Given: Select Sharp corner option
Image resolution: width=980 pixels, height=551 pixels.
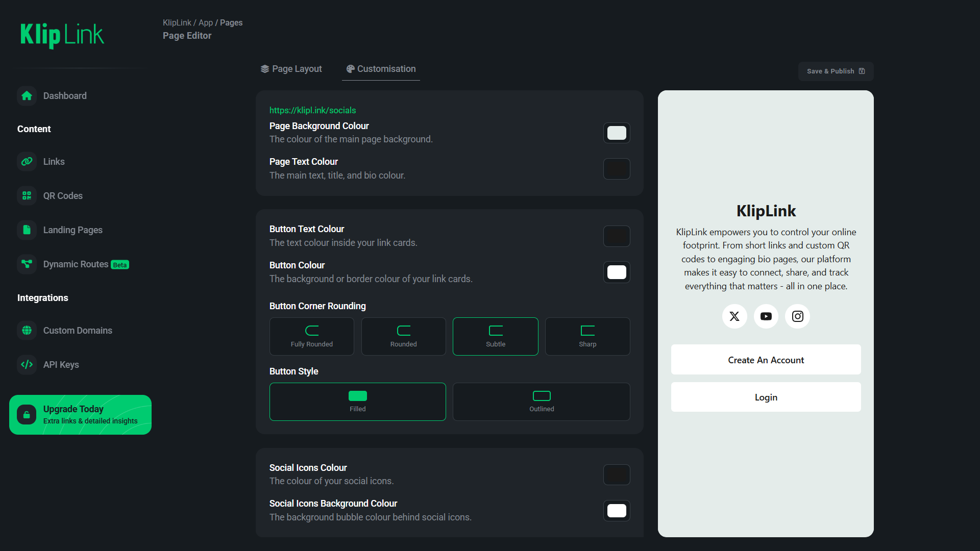Looking at the screenshot, I should (587, 337).
